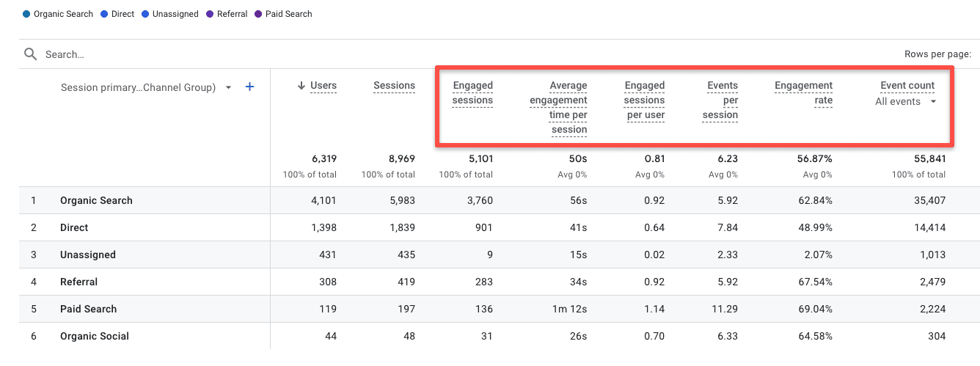Sort by Engaged sessions column header
The height and width of the screenshot is (366, 980).
pyautogui.click(x=472, y=93)
